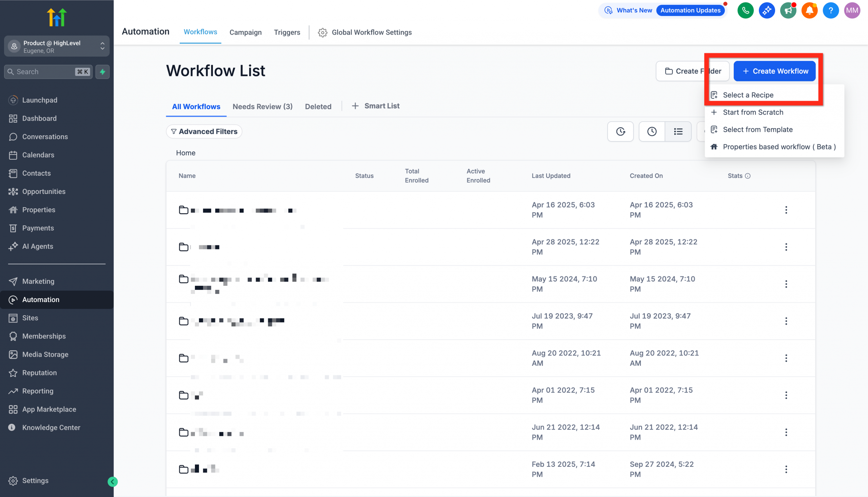Viewport: 868px width, 497px height.
Task: Open the Automation section in the sidebar
Action: pyautogui.click(x=41, y=299)
